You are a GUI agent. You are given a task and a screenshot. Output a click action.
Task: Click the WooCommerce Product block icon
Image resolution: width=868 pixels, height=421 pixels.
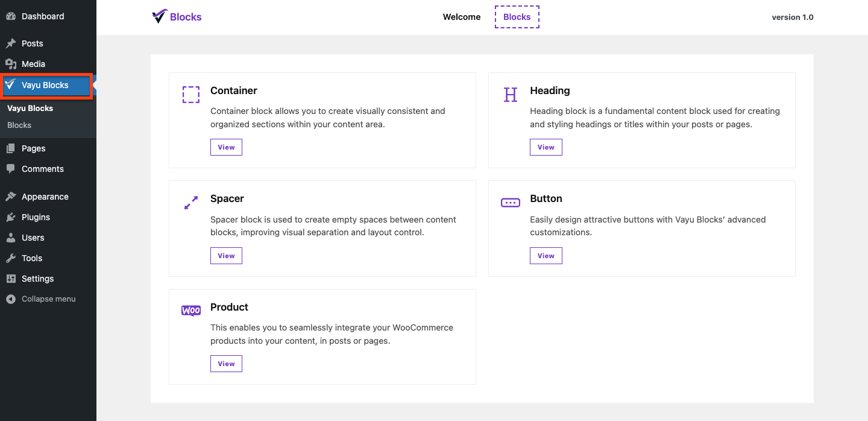pos(191,311)
